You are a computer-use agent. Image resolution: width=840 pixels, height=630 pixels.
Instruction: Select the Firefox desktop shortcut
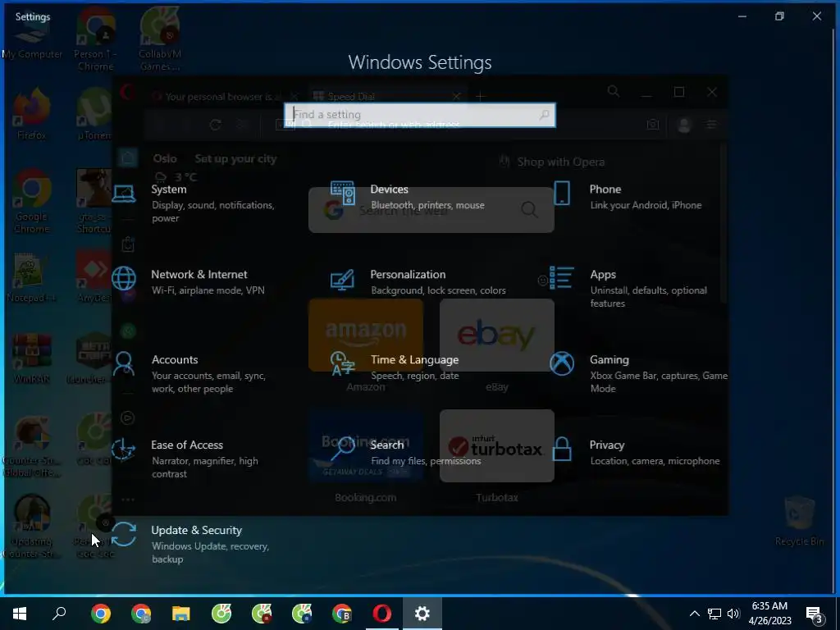pos(32,113)
